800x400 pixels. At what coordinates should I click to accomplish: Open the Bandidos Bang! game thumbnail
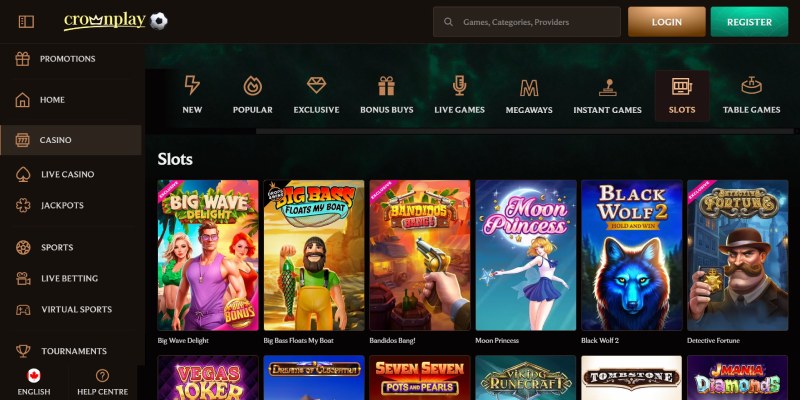click(420, 255)
